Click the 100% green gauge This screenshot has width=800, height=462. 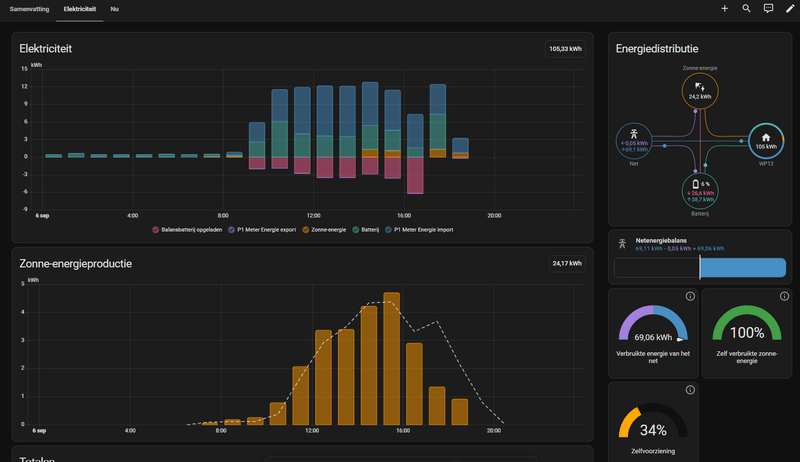(746, 324)
